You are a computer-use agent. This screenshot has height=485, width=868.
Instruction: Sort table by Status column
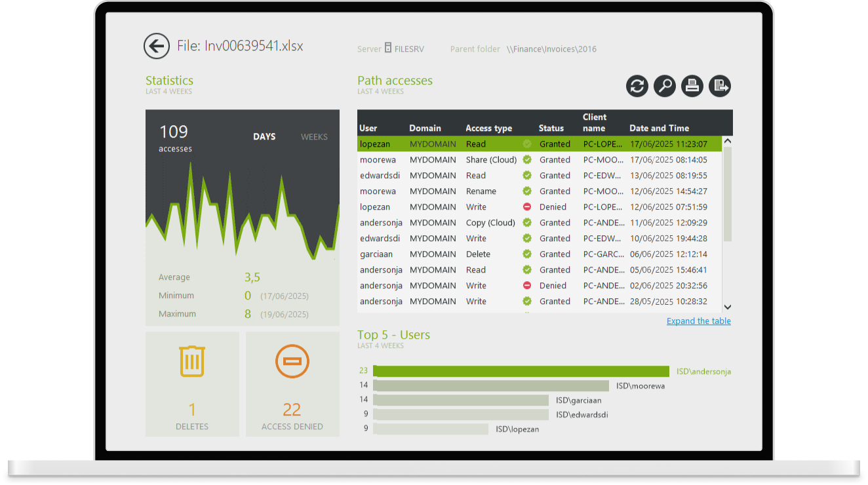551,128
